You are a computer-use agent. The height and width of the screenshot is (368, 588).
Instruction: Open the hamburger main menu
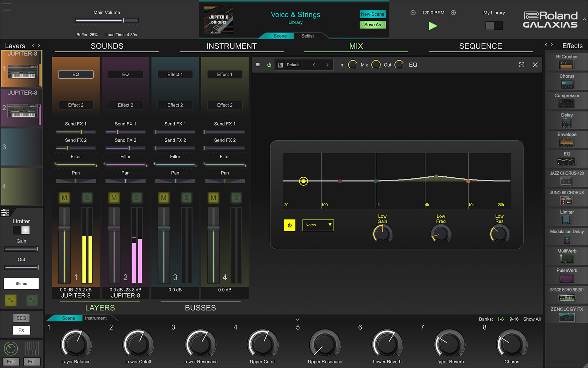tap(7, 7)
